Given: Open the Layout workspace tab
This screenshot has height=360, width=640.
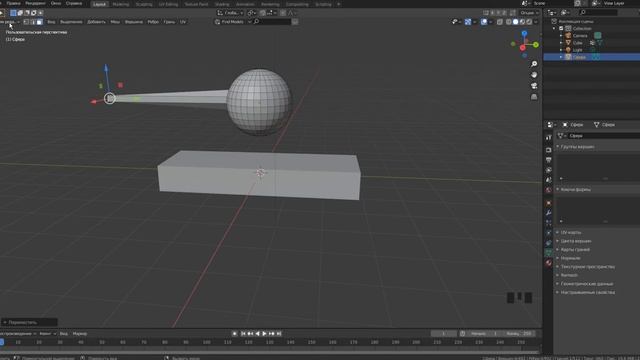Looking at the screenshot, I should pyautogui.click(x=99, y=4).
